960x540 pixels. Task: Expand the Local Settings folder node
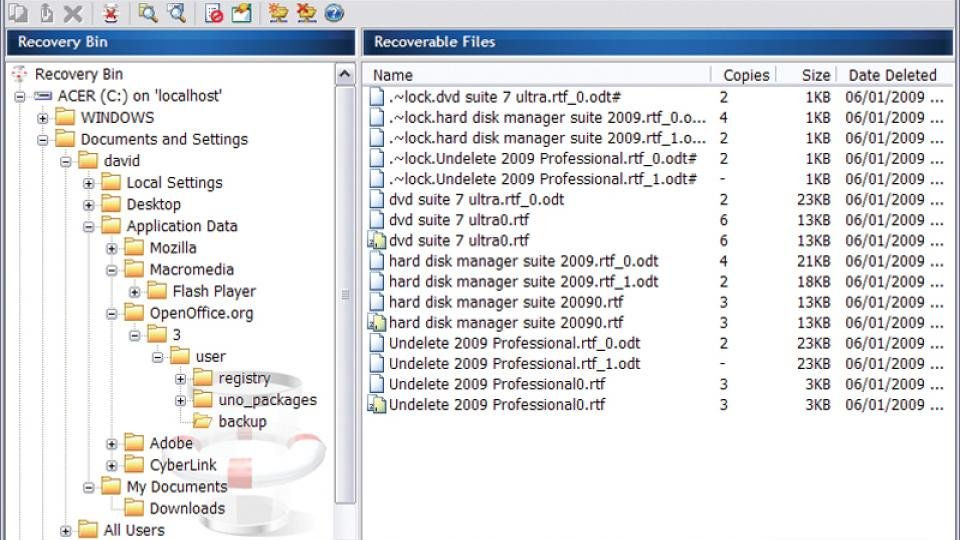click(x=89, y=183)
